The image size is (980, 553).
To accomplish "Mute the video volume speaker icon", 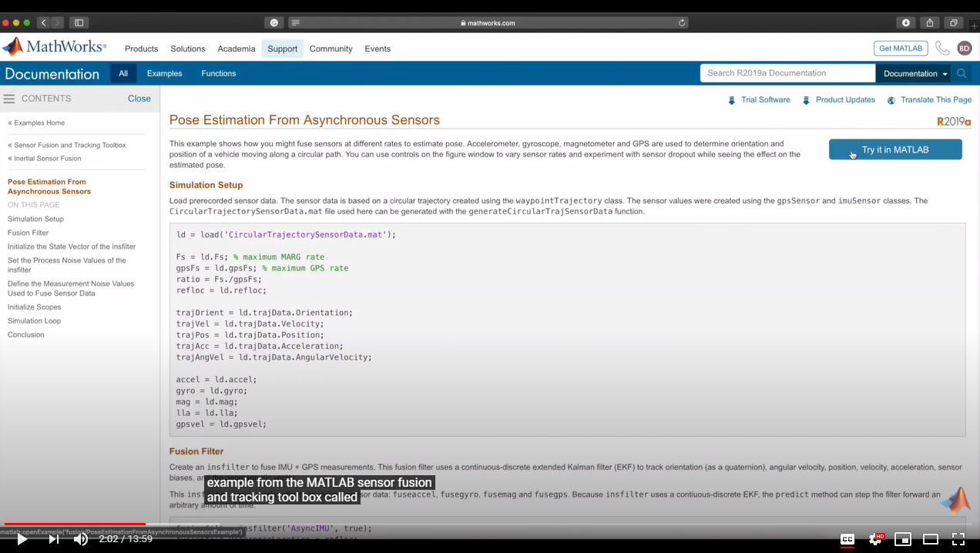I will click(81, 539).
